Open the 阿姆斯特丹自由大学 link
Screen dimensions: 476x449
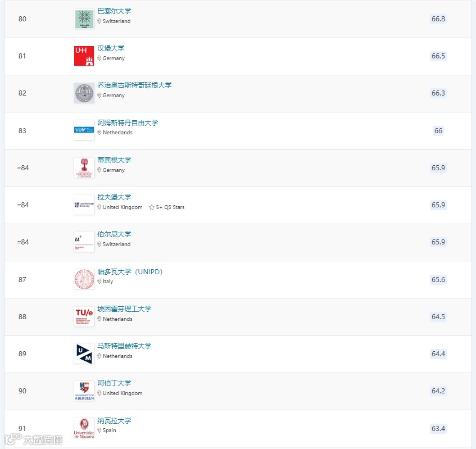tap(128, 123)
